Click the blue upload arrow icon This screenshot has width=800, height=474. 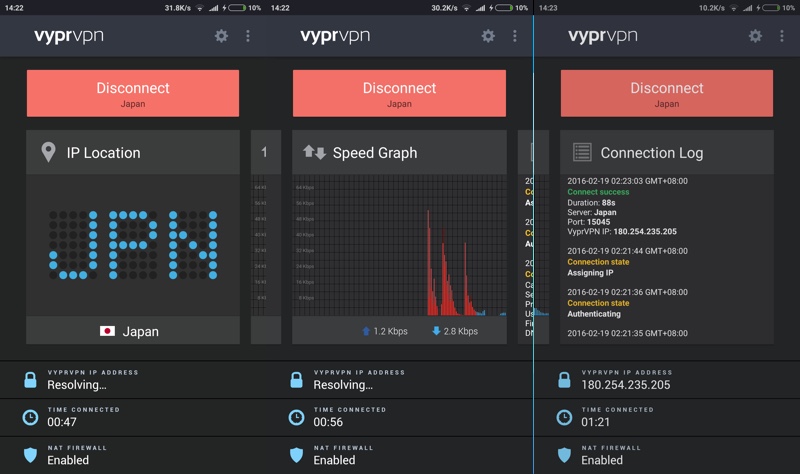click(x=366, y=331)
